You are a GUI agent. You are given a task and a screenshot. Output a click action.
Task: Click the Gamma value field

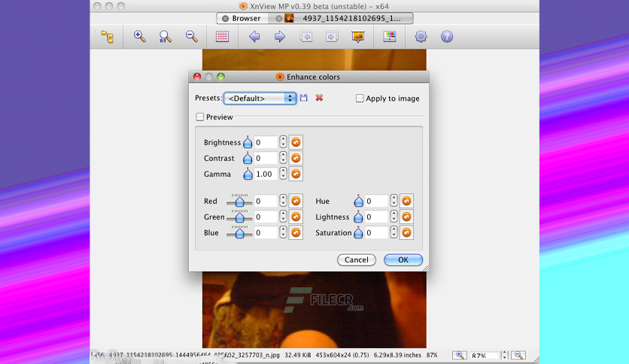pyautogui.click(x=266, y=174)
